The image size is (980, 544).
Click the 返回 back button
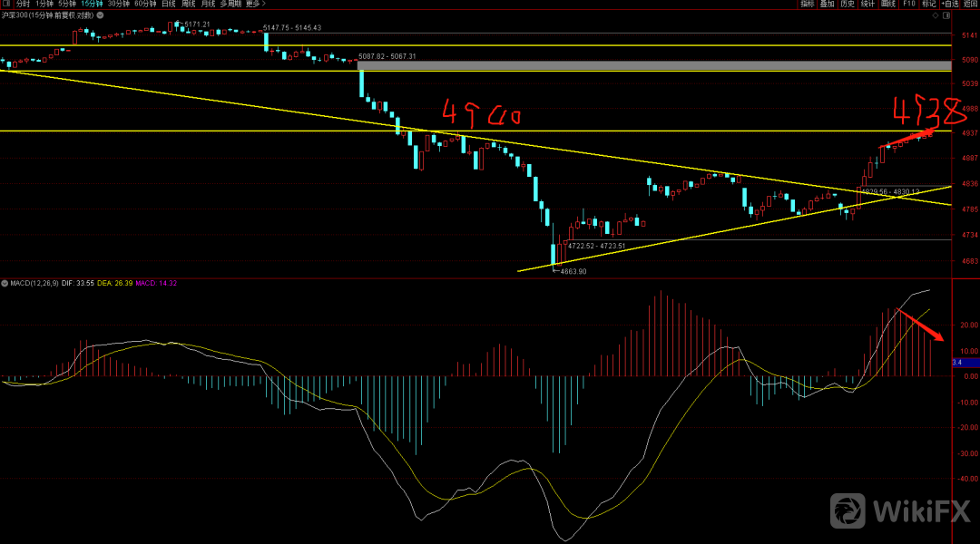click(x=971, y=5)
